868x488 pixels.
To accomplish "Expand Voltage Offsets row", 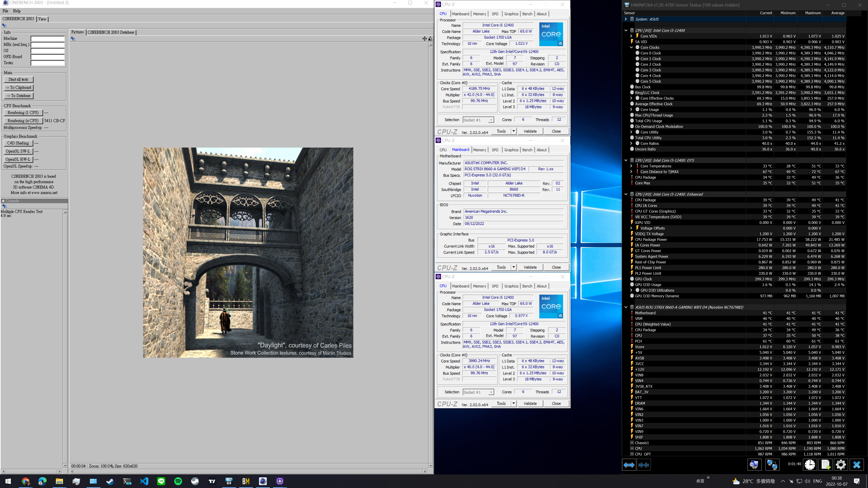I will [x=631, y=228].
